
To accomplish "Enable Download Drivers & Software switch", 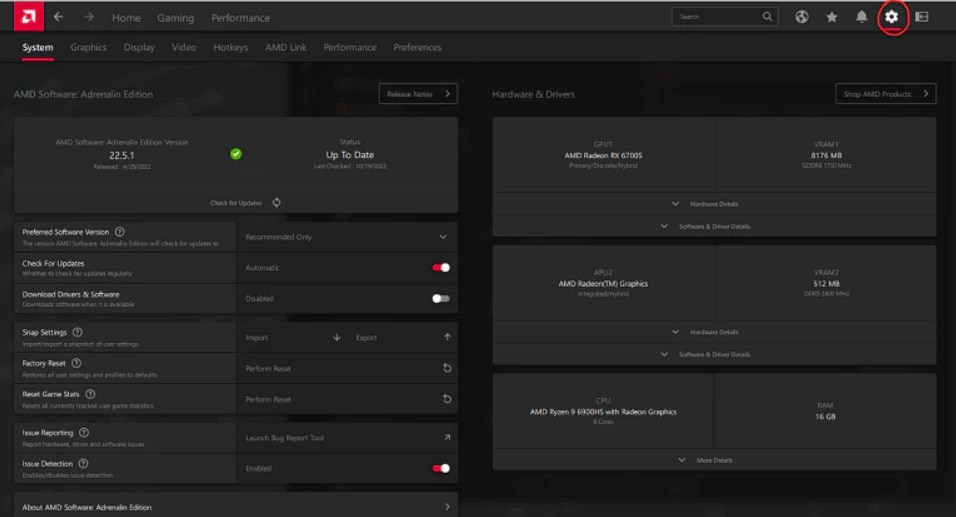I will point(441,299).
